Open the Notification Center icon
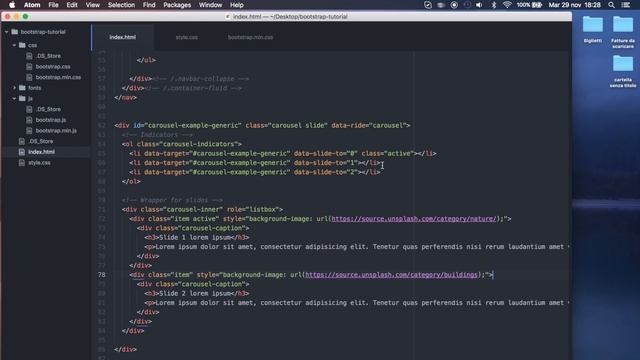 pyautogui.click(x=626, y=5)
